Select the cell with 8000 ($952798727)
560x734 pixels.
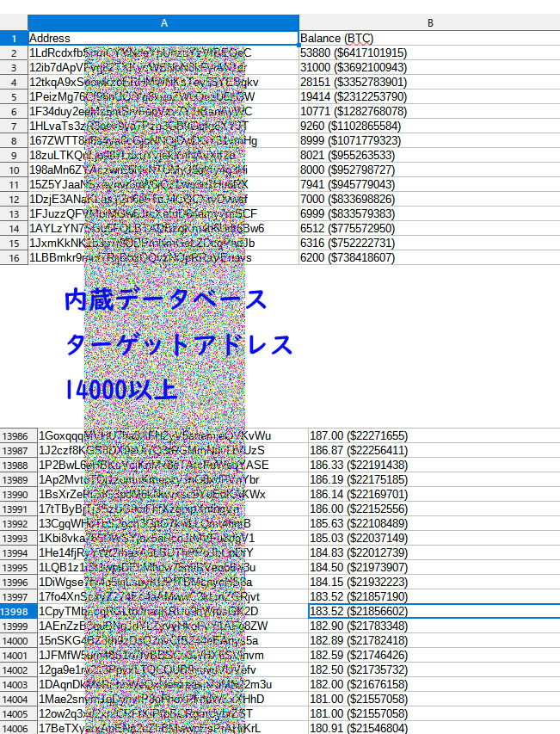pos(429,170)
